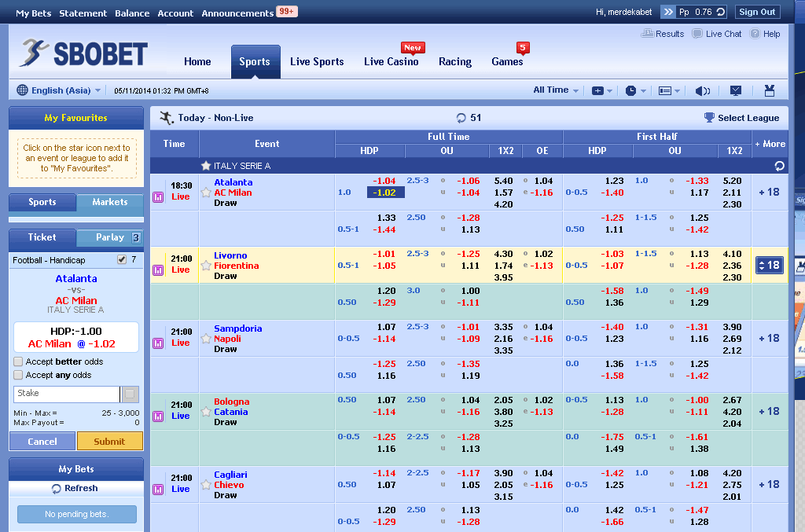Open the Live Casino menu
The height and width of the screenshot is (532, 805).
pyautogui.click(x=391, y=62)
